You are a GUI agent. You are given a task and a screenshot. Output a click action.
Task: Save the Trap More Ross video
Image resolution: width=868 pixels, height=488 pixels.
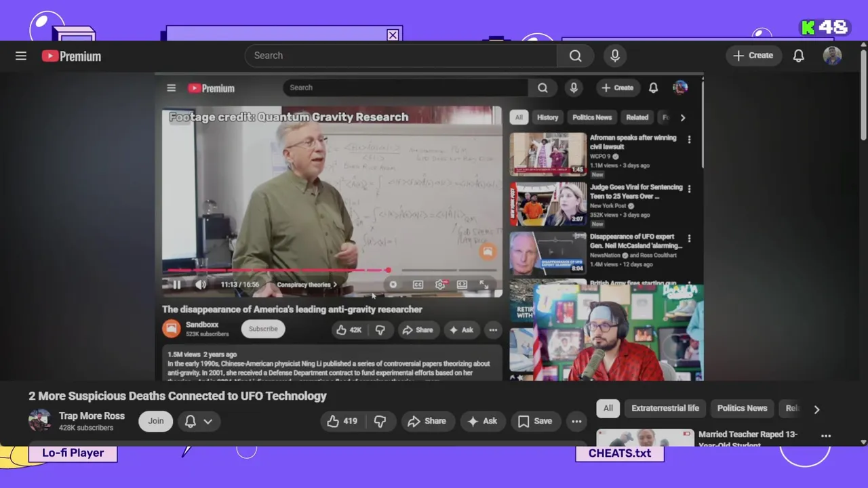[x=535, y=421]
